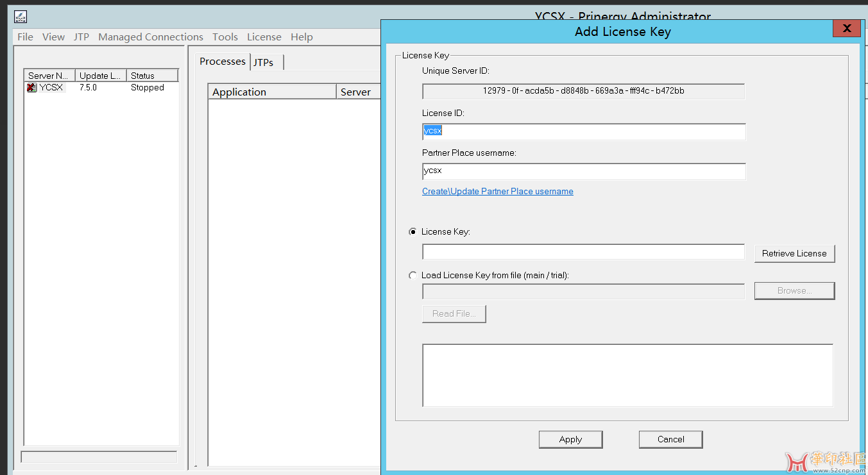
Task: Click the Browse button
Action: click(794, 290)
